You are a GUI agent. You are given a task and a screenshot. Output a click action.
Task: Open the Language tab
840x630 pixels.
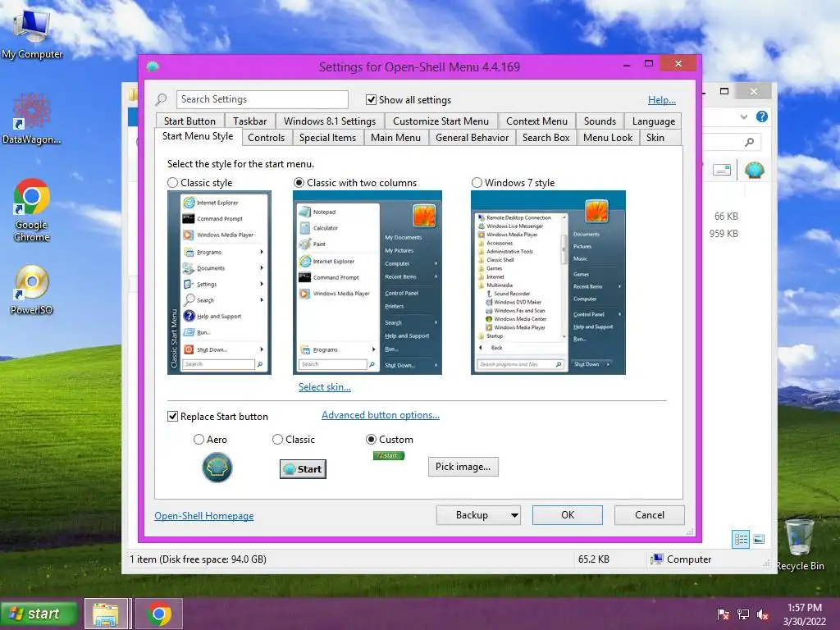tap(654, 121)
